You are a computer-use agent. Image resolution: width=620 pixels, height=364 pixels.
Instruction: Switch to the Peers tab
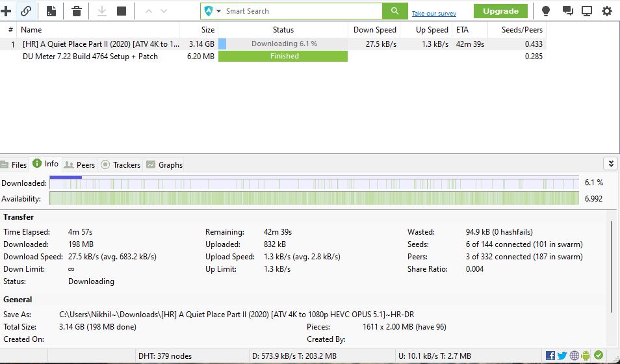click(x=79, y=164)
